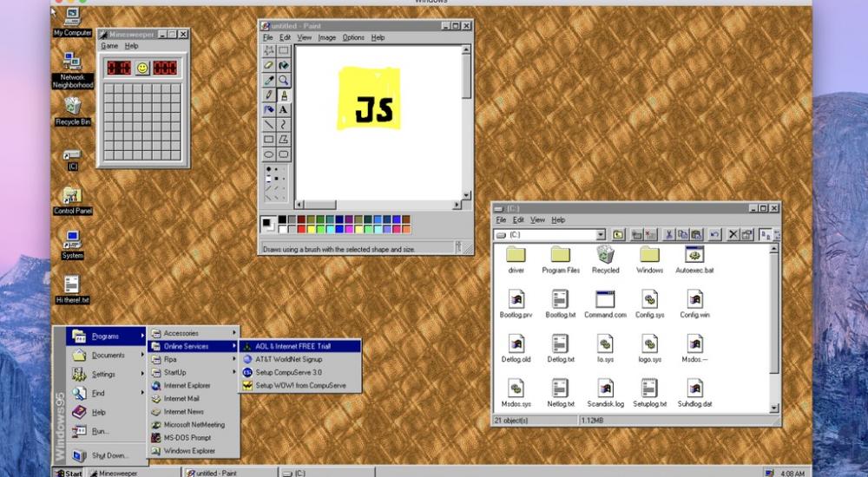Open the drive dropdown arrow in C: window
This screenshot has height=477, width=868.
601,235
